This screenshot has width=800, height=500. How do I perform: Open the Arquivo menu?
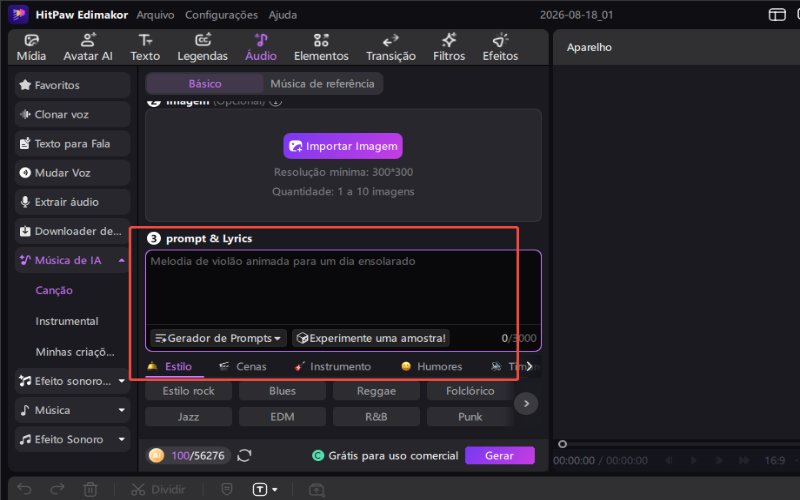155,15
